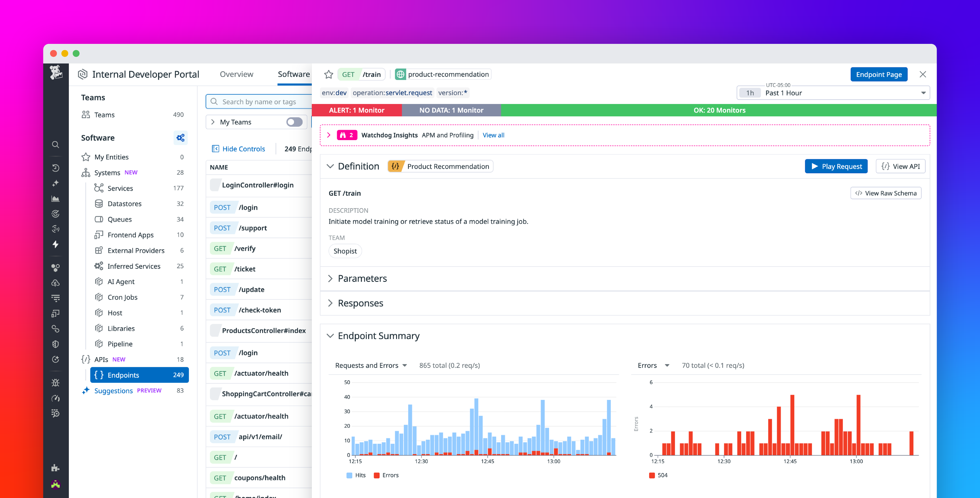Star the GET /train endpoint
The image size is (980, 498).
(x=328, y=74)
